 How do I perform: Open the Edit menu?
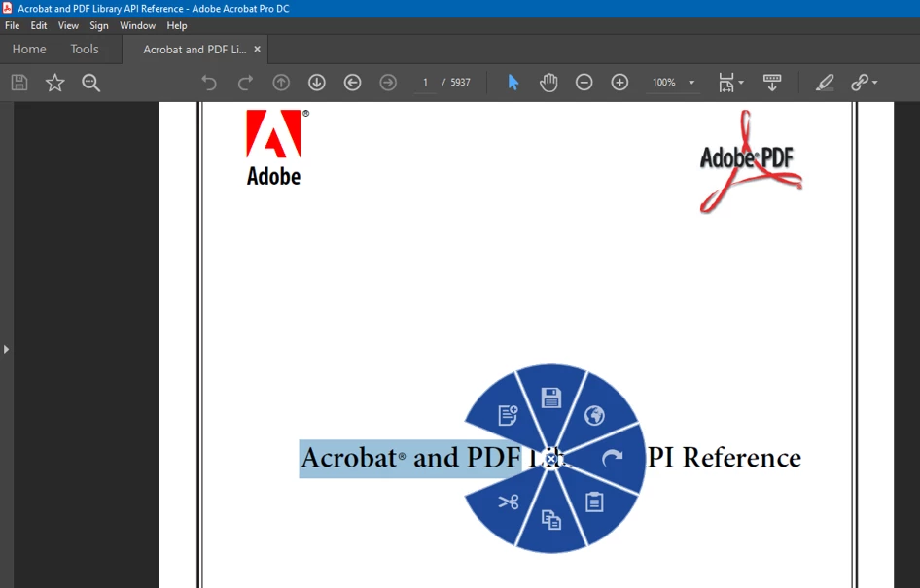(39, 26)
